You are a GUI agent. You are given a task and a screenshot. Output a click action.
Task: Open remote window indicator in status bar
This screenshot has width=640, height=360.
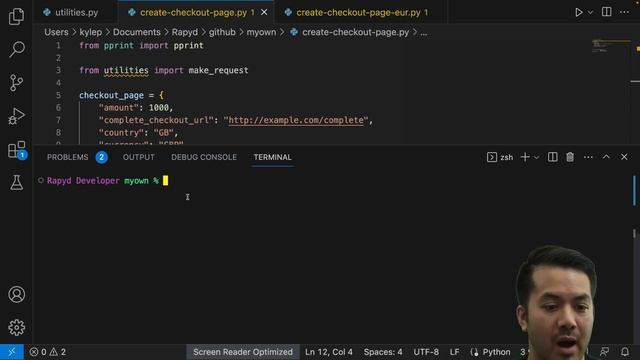coord(11,351)
